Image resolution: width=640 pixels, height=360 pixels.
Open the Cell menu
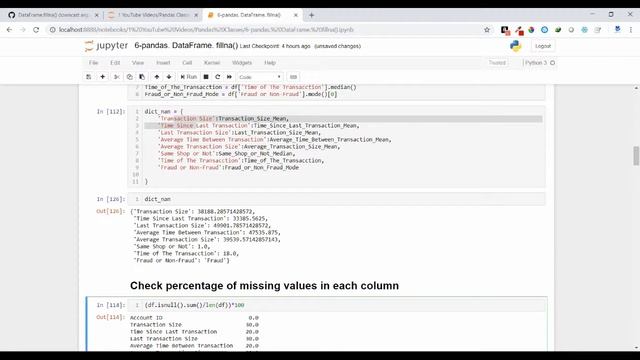click(x=187, y=63)
